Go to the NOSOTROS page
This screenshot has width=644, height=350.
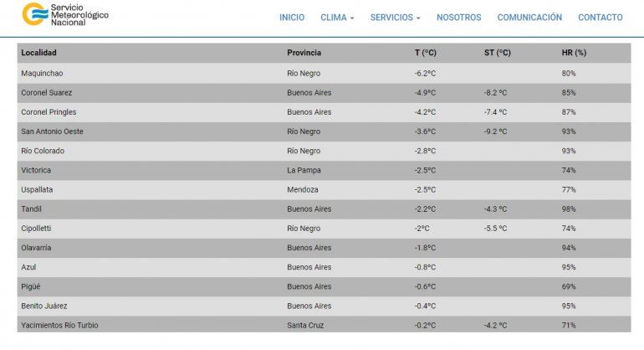[458, 18]
